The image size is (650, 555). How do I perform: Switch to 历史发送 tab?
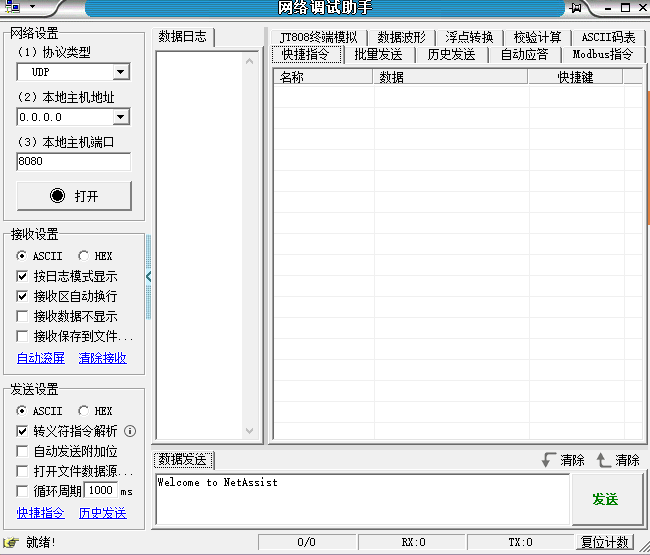coord(451,54)
